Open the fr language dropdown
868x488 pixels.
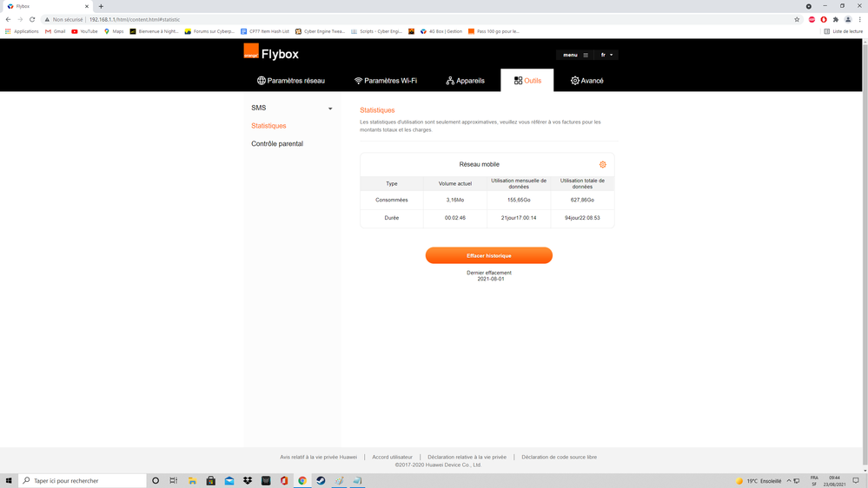[x=606, y=55]
